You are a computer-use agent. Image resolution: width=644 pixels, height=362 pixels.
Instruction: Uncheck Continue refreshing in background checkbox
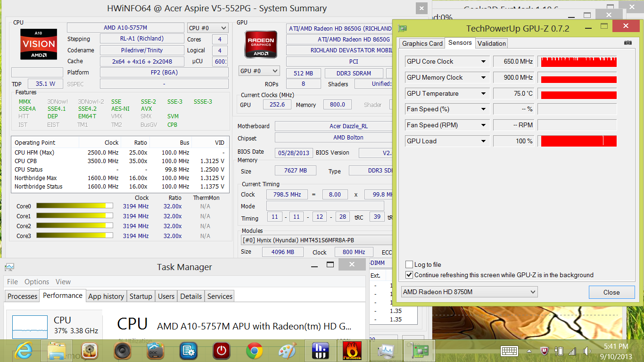pos(409,275)
